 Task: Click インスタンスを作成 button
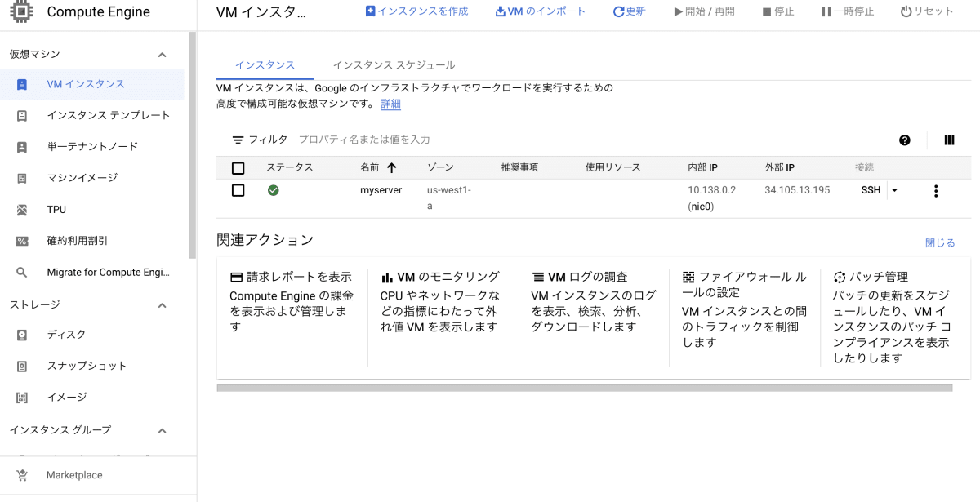tap(416, 11)
